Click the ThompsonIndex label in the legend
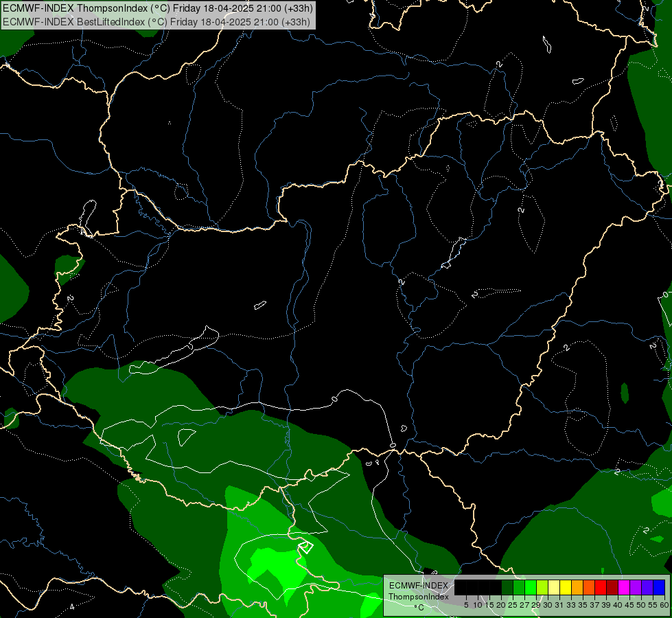The height and width of the screenshot is (618, 672). pos(419,597)
